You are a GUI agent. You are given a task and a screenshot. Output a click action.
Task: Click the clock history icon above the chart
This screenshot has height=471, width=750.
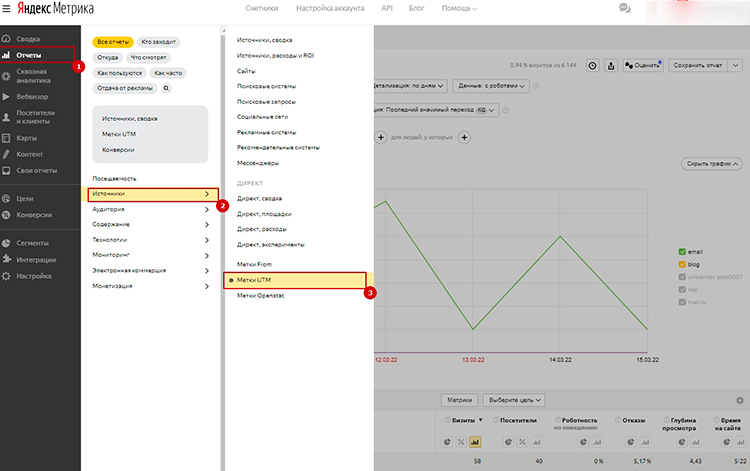(x=592, y=65)
